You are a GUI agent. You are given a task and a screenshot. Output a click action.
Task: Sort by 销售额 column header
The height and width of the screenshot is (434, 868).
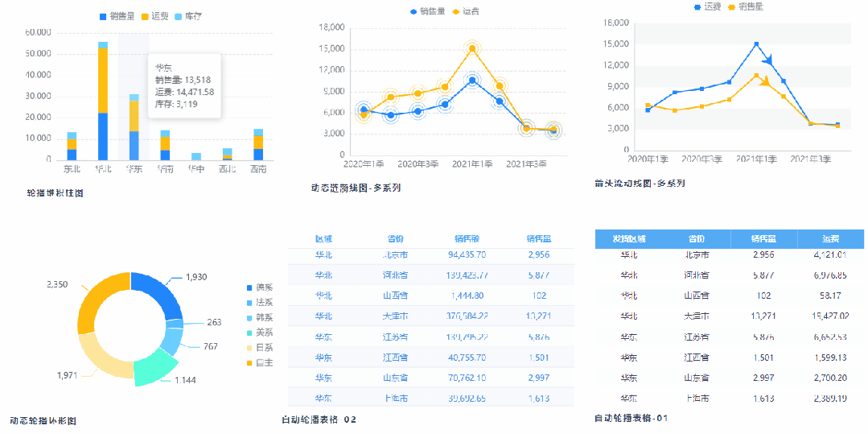point(467,239)
